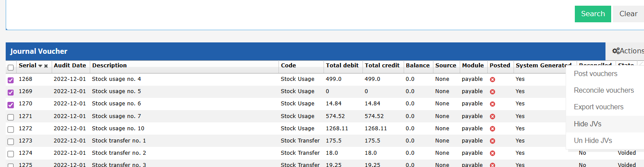
Task: Click 'Stock usage no. 4' description
Action: click(116, 79)
